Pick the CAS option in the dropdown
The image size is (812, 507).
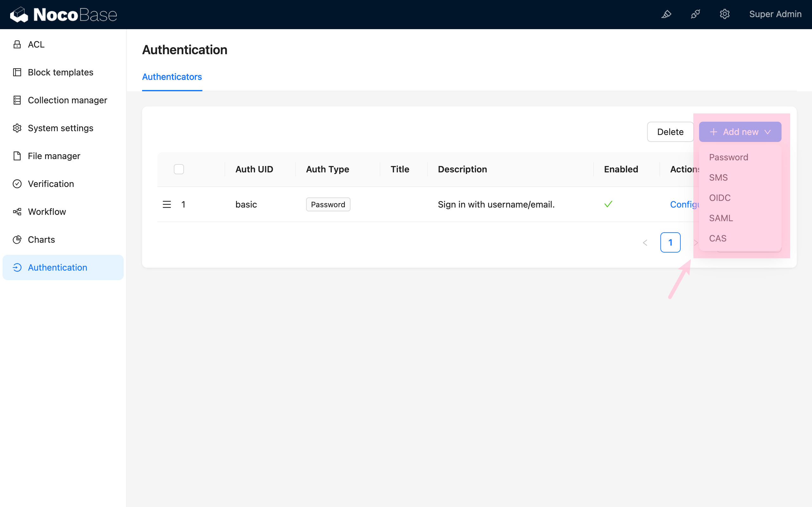(x=718, y=238)
